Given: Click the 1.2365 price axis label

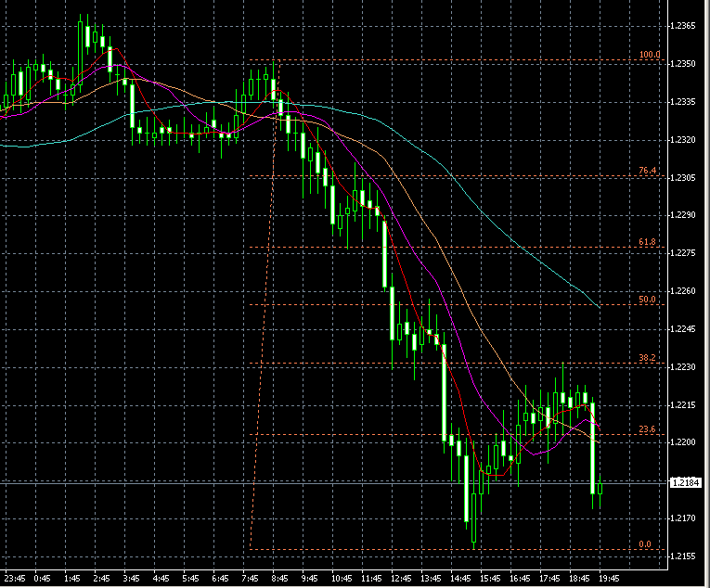Looking at the screenshot, I should pyautogui.click(x=683, y=26).
